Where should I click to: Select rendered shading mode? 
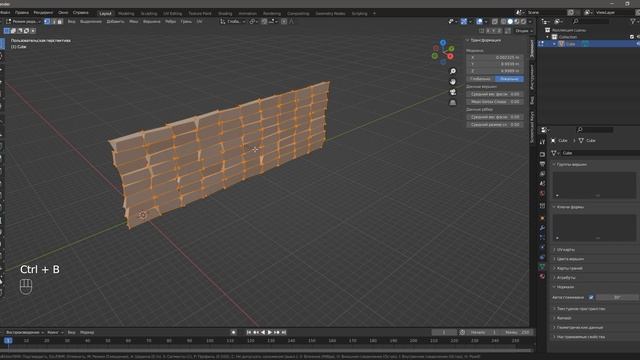pos(523,21)
